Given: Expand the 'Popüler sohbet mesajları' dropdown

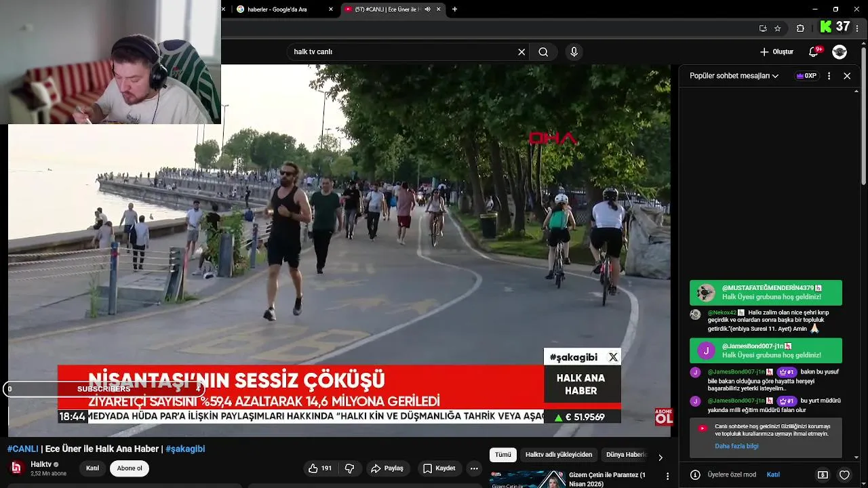Looking at the screenshot, I should point(734,76).
